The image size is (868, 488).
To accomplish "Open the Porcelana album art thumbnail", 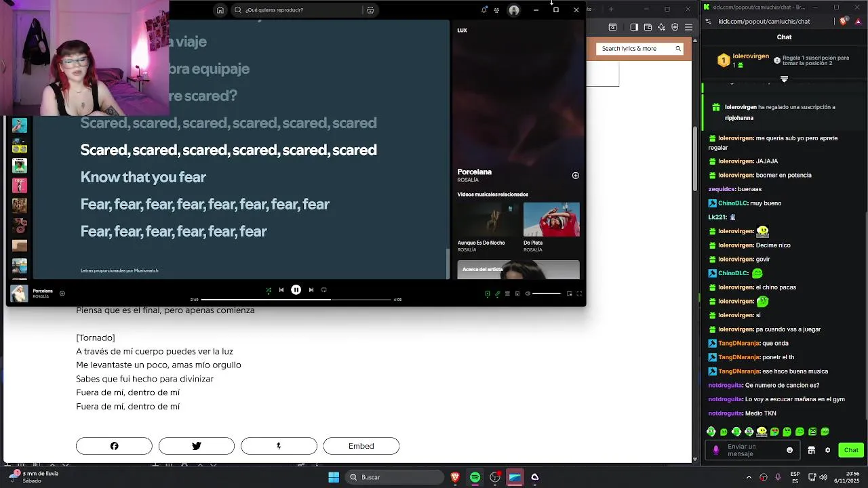I will pos(19,293).
